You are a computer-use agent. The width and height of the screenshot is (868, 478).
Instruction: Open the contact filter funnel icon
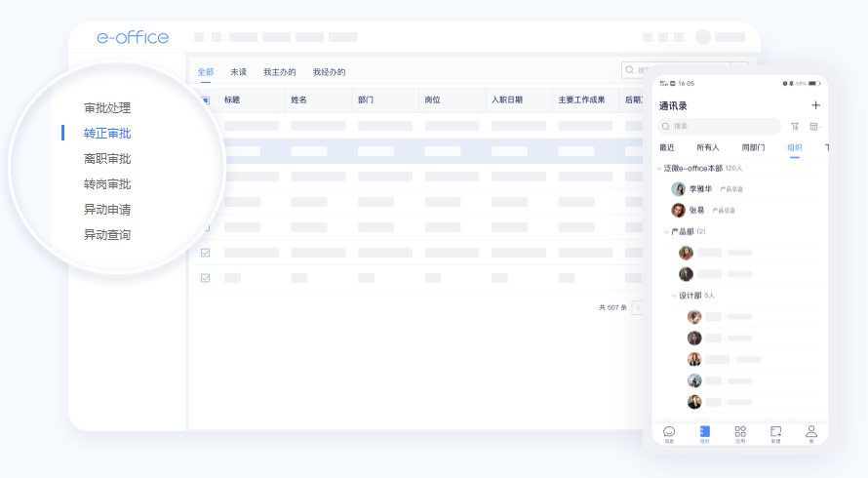[795, 126]
